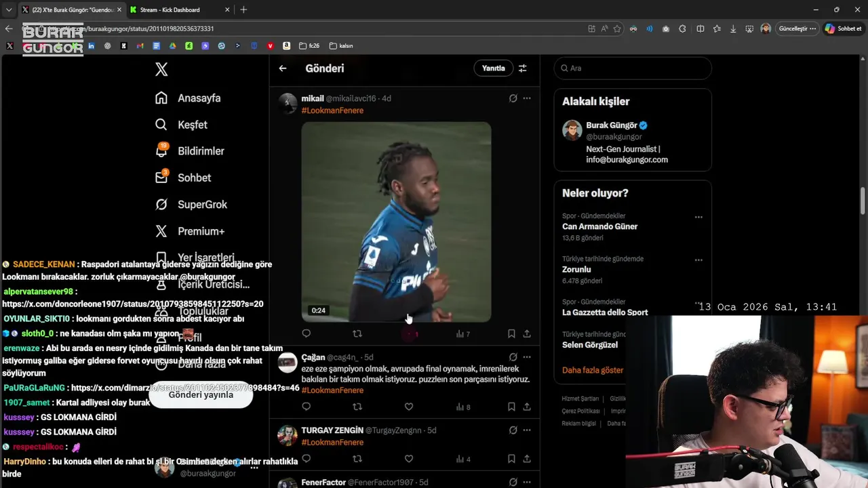Expand the tab search dropdown arrow
868x488 pixels.
[x=9, y=9]
